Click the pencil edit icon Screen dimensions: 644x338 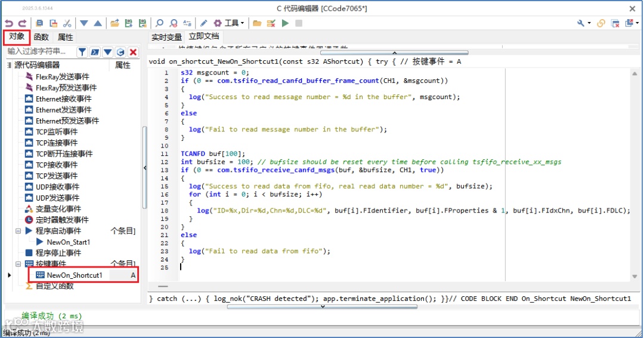click(x=204, y=23)
